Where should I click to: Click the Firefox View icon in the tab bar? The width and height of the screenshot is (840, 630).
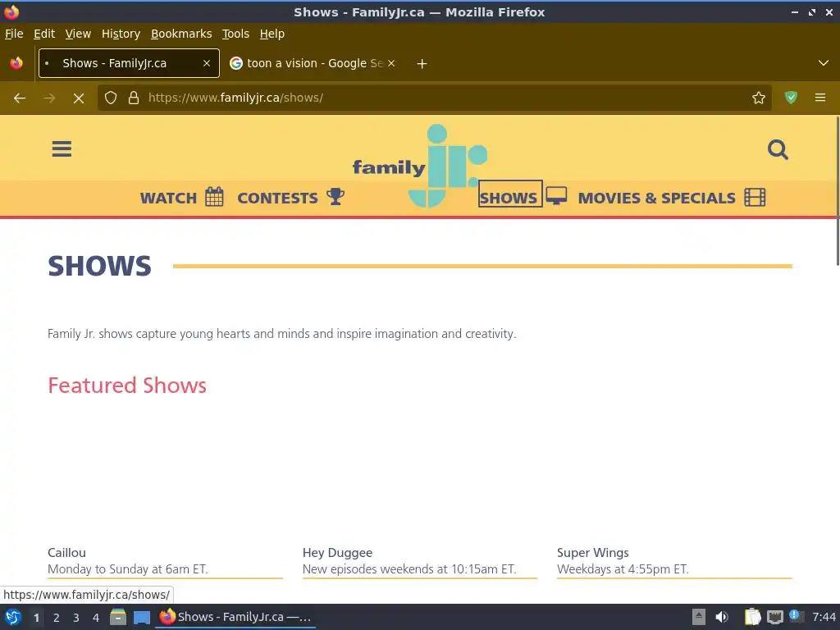16,63
